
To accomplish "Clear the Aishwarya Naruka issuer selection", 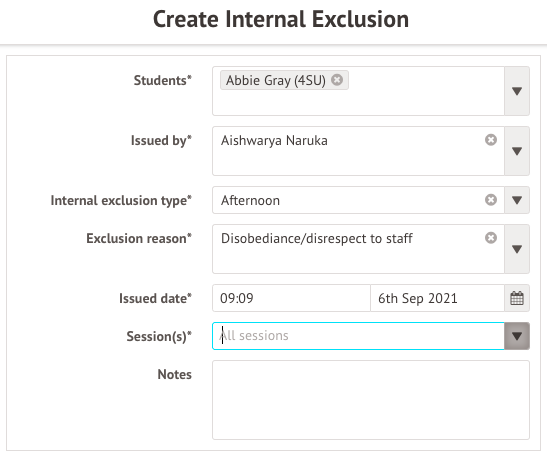I will click(491, 140).
